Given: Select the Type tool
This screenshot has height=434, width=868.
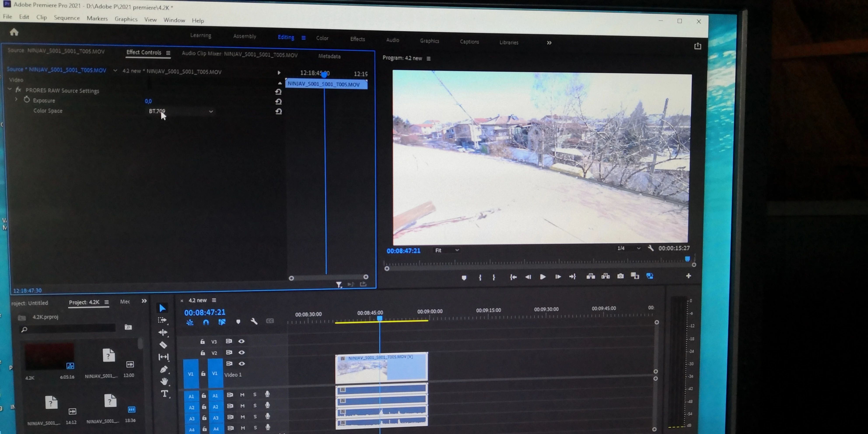Looking at the screenshot, I should 164,394.
